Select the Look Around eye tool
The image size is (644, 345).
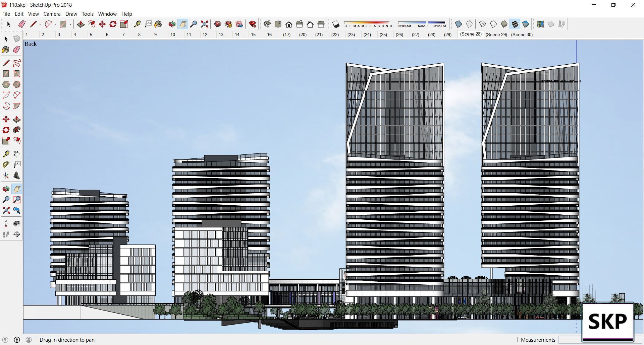click(x=17, y=224)
